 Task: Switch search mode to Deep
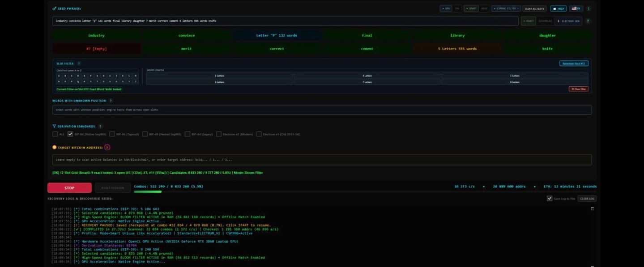[484, 8]
